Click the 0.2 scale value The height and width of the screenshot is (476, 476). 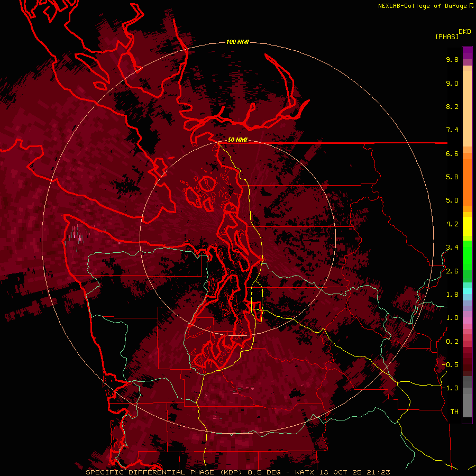click(452, 342)
